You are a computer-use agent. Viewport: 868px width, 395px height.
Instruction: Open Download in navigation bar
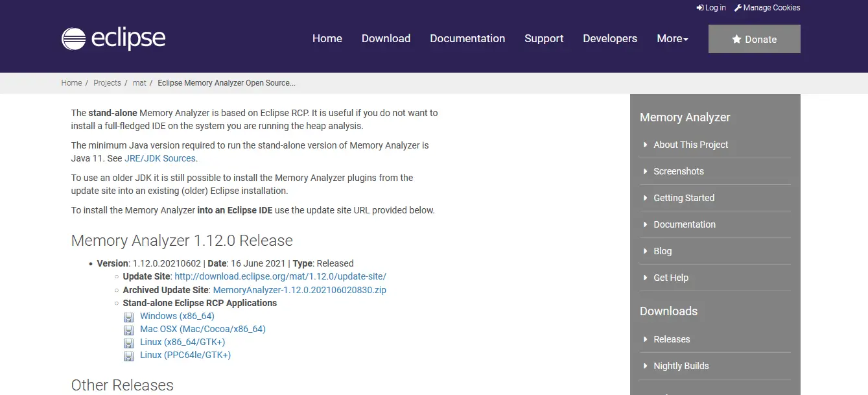pos(386,39)
